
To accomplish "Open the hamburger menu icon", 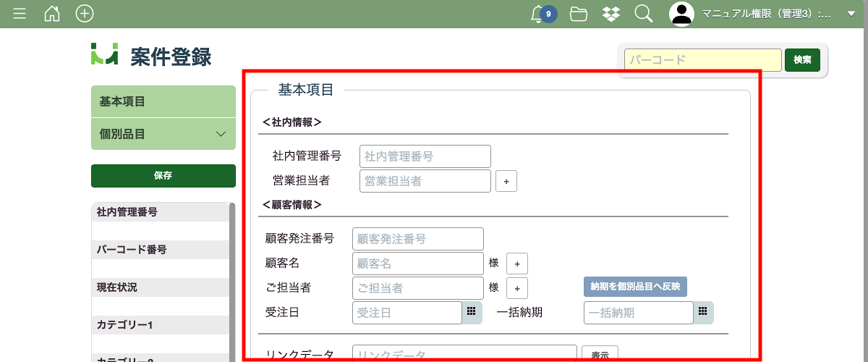I will 20,14.
